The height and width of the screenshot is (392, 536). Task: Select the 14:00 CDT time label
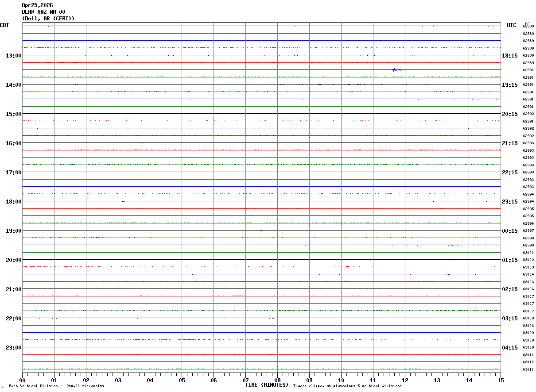(14, 85)
